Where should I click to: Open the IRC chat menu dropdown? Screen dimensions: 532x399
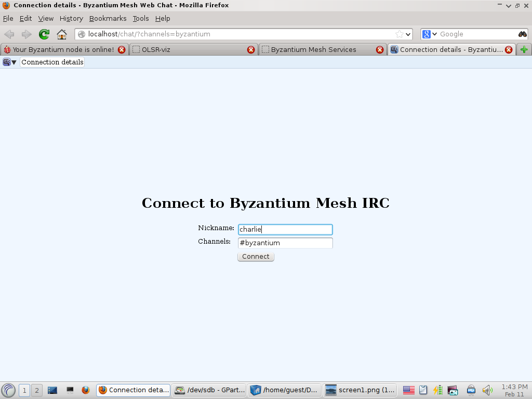pos(9,62)
